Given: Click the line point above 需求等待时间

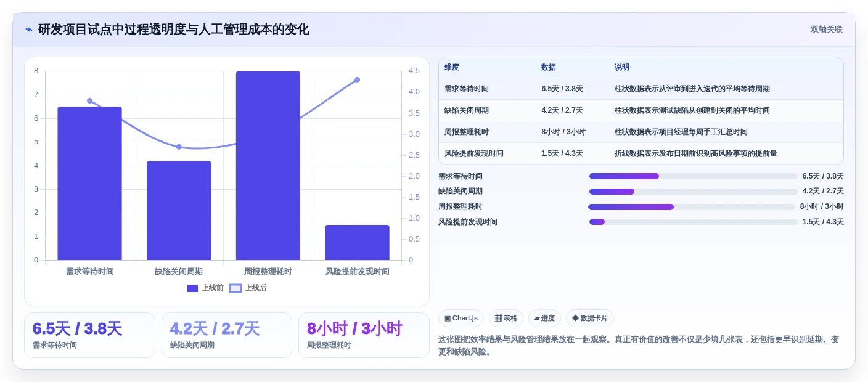Looking at the screenshot, I should (89, 100).
